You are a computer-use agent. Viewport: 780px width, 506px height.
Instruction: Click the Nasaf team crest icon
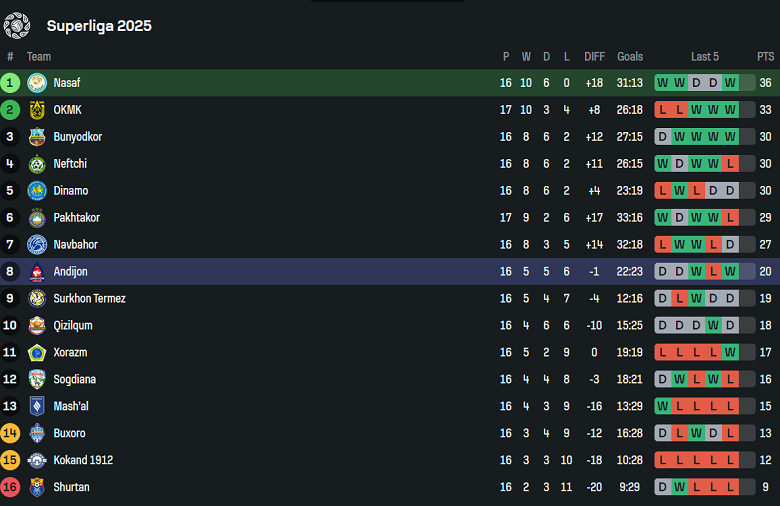coord(37,83)
